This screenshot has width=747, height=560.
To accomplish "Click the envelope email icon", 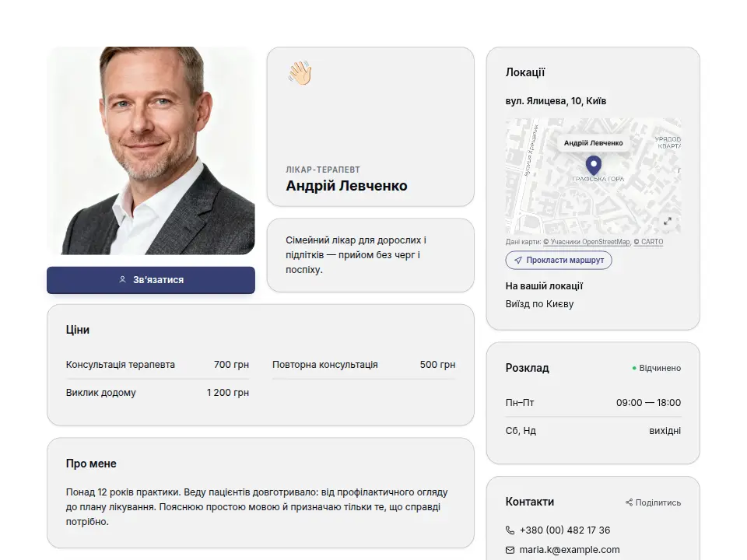I will point(510,550).
